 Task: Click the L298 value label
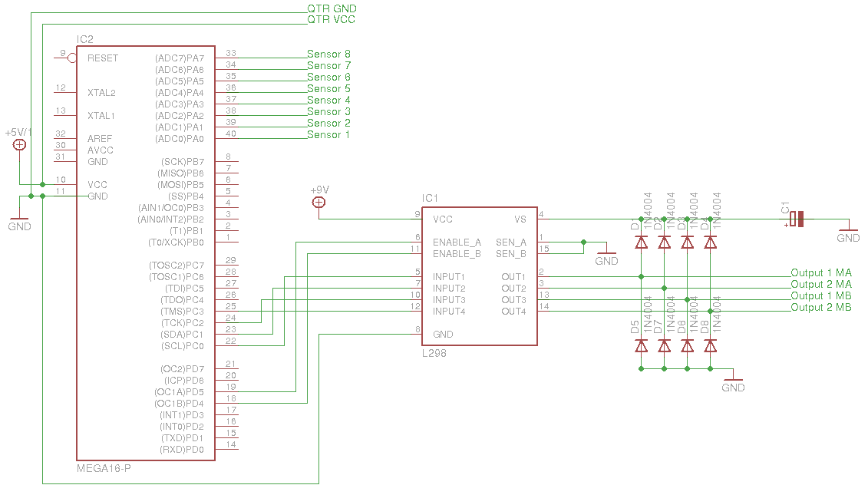point(434,353)
